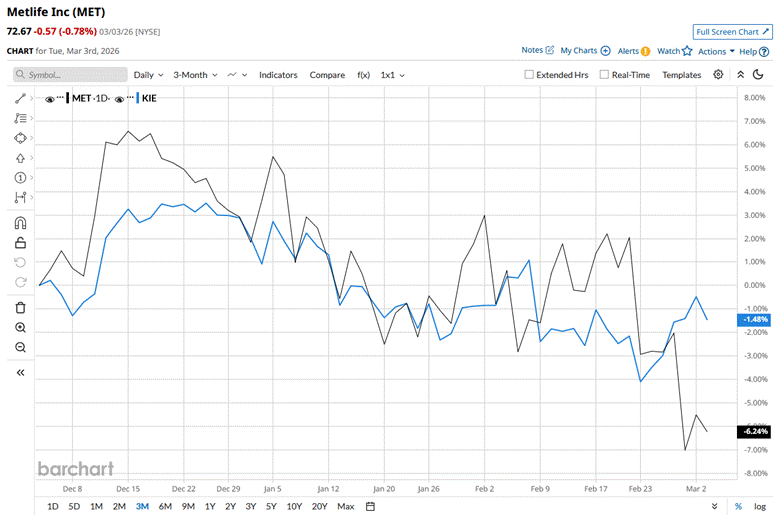Enable the Real-Time checkbox
Screen dimensions: 781x515
click(x=604, y=75)
